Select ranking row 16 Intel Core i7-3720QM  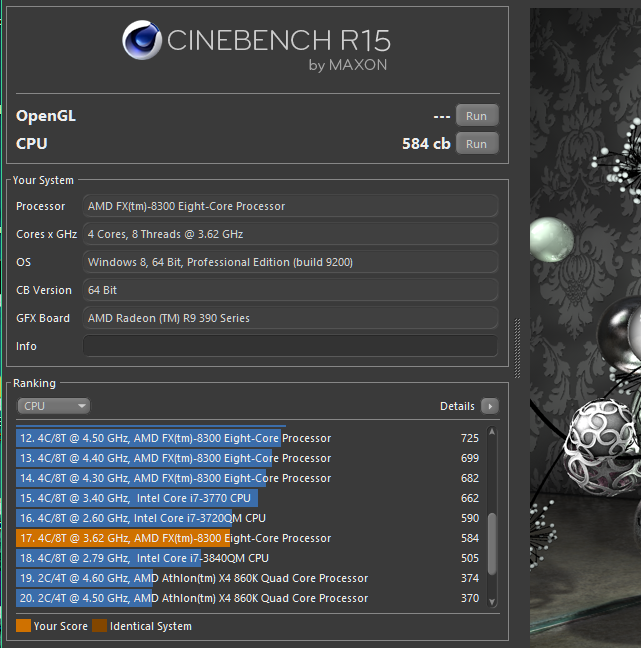[x=250, y=518]
